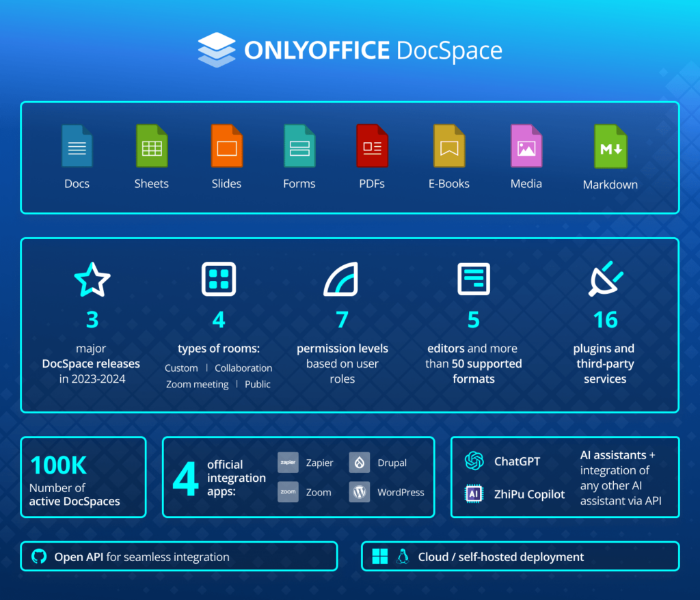Select the Zoom integration icon
Screen dimensions: 700x600
(x=288, y=491)
